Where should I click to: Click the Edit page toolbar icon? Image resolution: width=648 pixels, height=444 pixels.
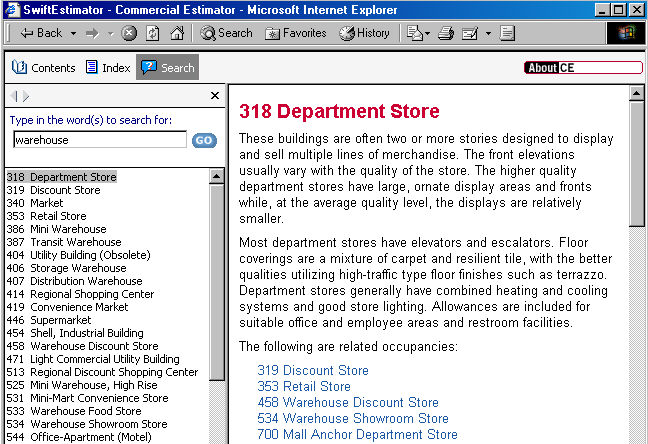[470, 33]
